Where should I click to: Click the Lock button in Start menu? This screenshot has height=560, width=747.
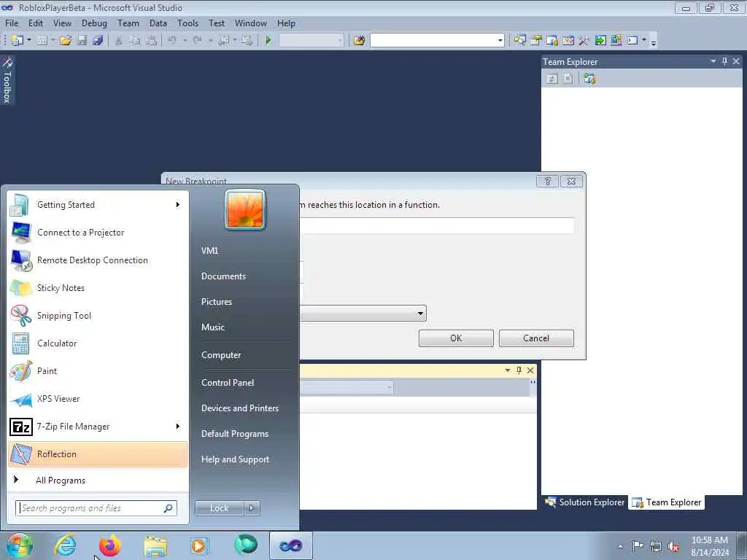coord(219,508)
